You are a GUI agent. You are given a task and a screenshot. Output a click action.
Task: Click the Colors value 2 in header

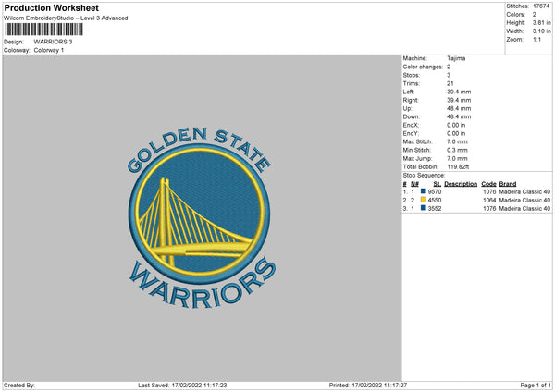535,15
